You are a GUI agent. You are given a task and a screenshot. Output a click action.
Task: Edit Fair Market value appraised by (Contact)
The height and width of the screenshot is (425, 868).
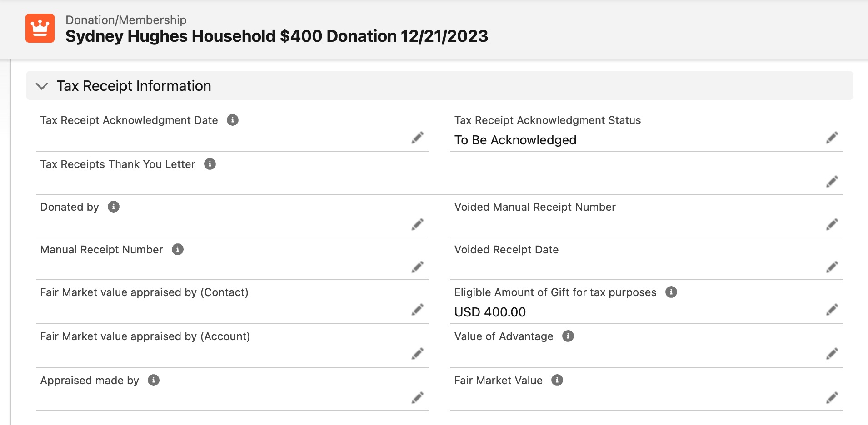tap(417, 310)
